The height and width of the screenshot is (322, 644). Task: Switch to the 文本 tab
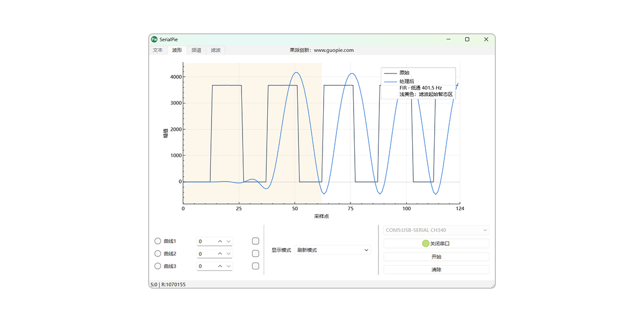click(x=158, y=50)
